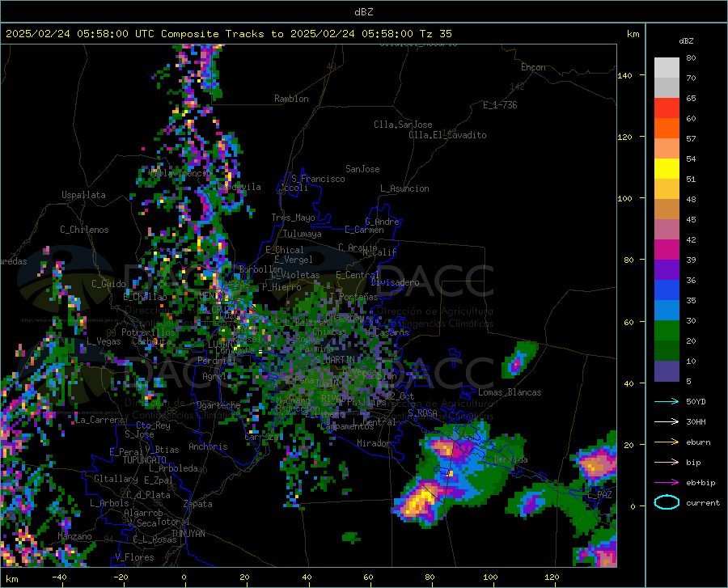Click the white 30HM arrow symbol
The width and height of the screenshot is (728, 588).
click(667, 422)
